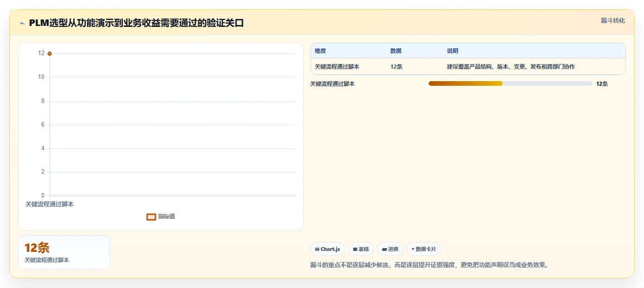The width and height of the screenshot is (644, 288).
Task: Click the y-axis tick label 6
Action: (43, 125)
